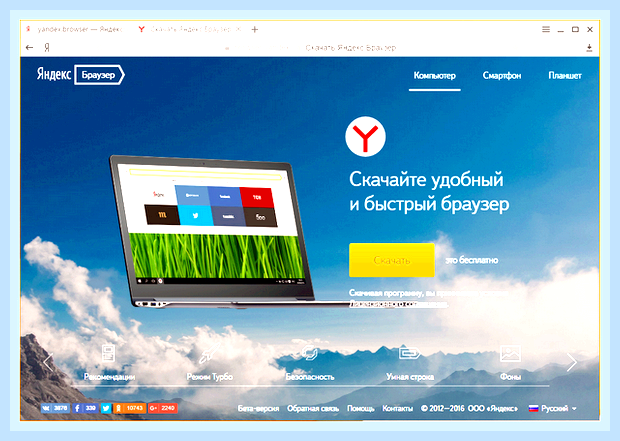Screen dimensions: 620x441
Task: Switch to the Смартфон tab
Action: (502, 76)
